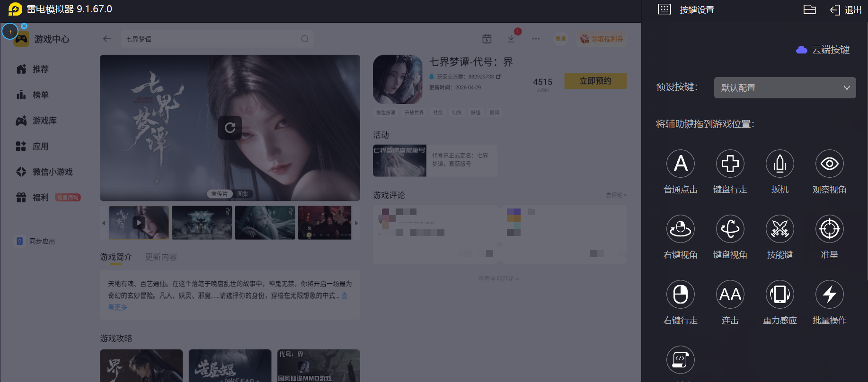Open 推荐 in the sidebar
868x382 pixels.
(33, 69)
